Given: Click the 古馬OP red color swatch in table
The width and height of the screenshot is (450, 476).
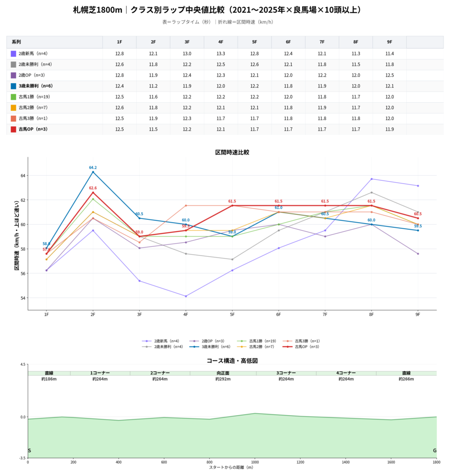Looking at the screenshot, I should click(x=13, y=129).
